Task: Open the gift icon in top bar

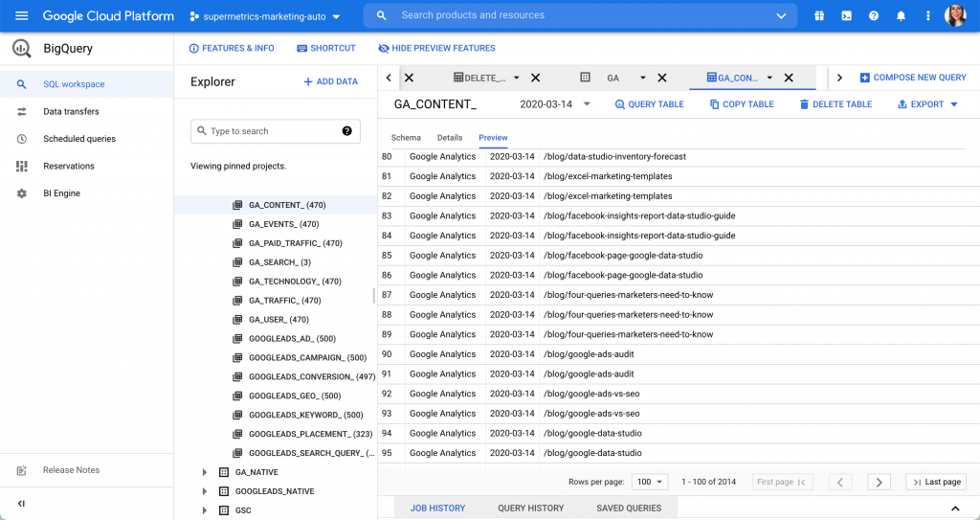Action: pyautogui.click(x=819, y=16)
